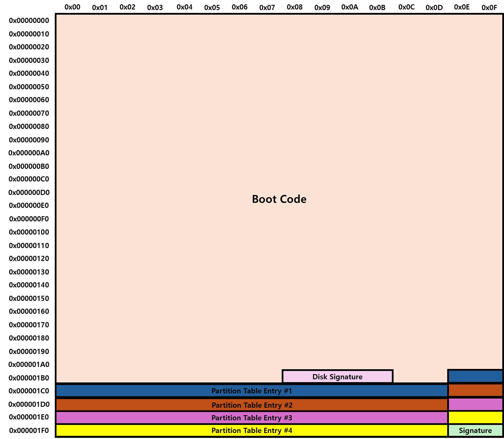Select the Partition Table Entry #1 bar

coord(252,391)
